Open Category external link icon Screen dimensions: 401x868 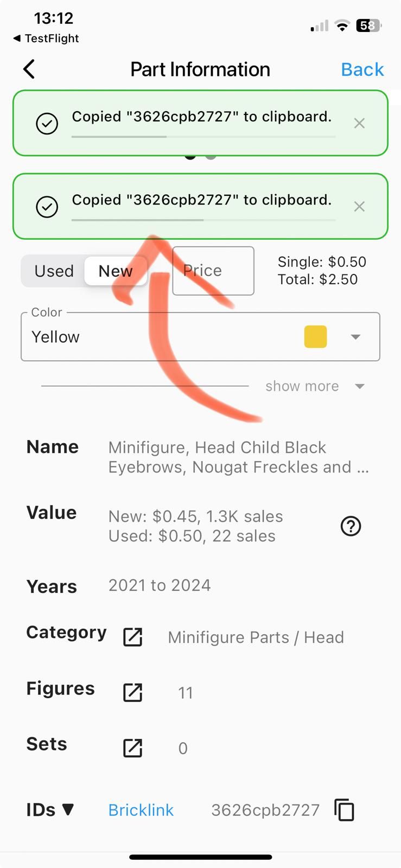[133, 637]
